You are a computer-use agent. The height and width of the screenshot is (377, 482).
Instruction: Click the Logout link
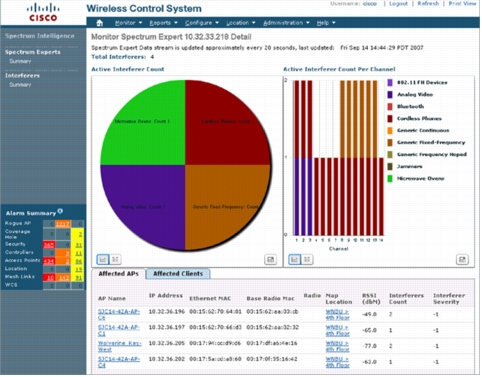click(x=398, y=4)
